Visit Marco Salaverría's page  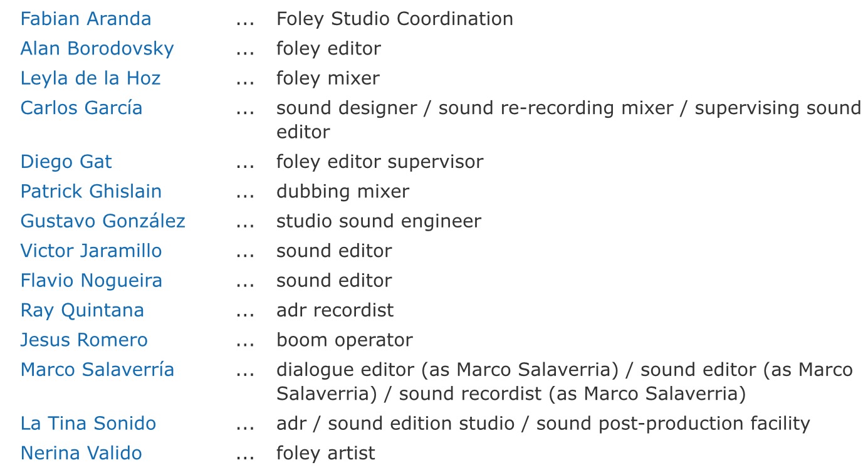click(97, 370)
